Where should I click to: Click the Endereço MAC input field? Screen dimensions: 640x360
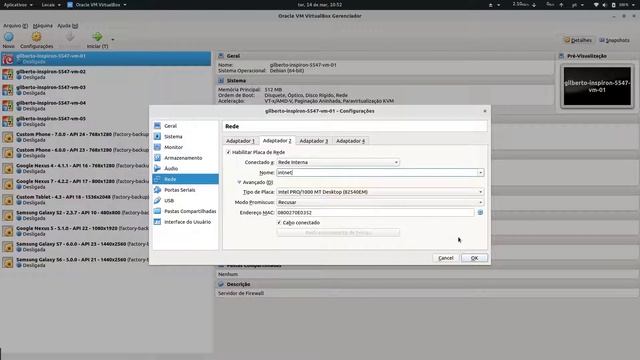[375, 212]
